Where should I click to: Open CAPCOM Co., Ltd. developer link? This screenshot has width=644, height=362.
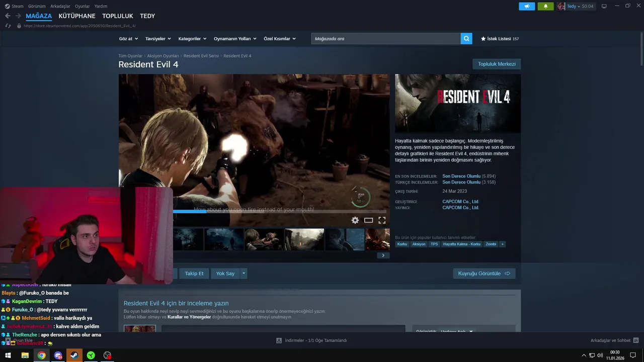460,202
